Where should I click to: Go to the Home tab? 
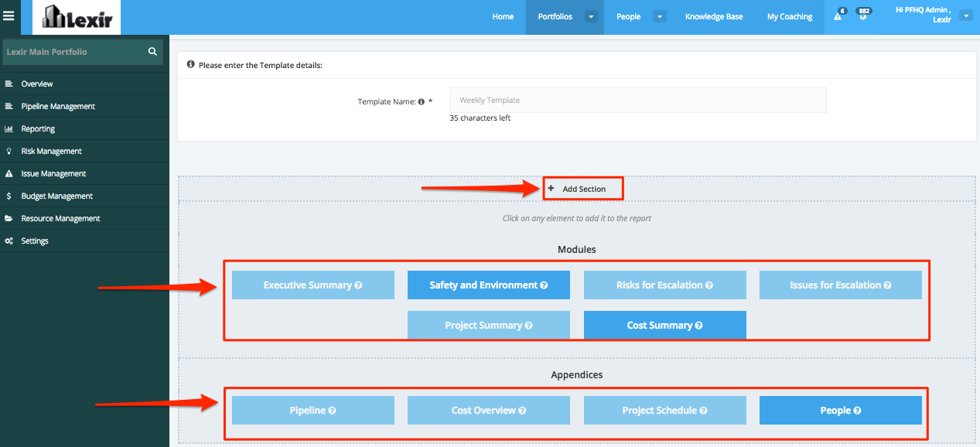click(x=503, y=16)
